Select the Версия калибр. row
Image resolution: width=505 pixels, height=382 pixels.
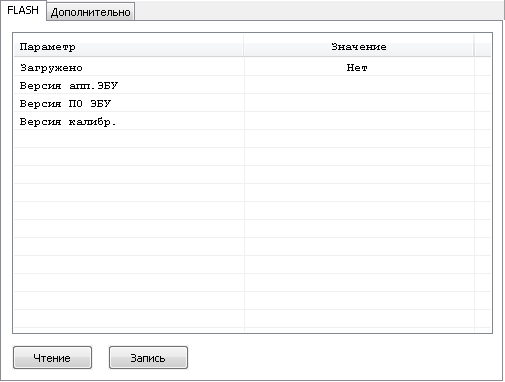click(252, 122)
